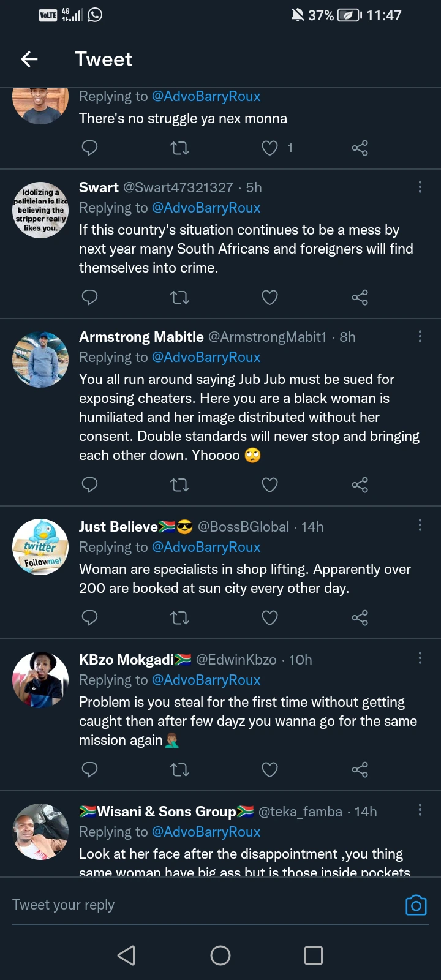Open more options on Armstrong Mabitle's tweet

420,336
